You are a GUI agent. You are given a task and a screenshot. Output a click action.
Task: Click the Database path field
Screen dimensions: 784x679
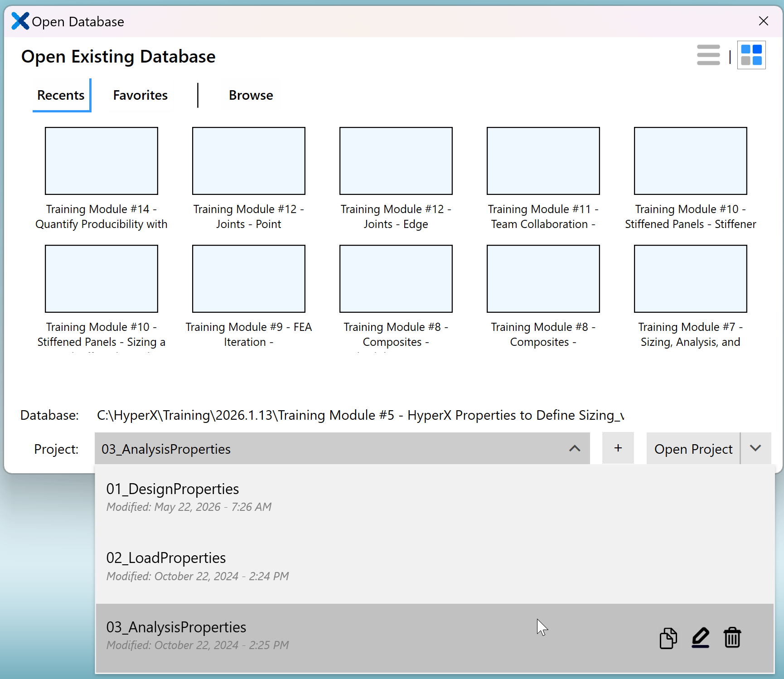click(x=360, y=415)
